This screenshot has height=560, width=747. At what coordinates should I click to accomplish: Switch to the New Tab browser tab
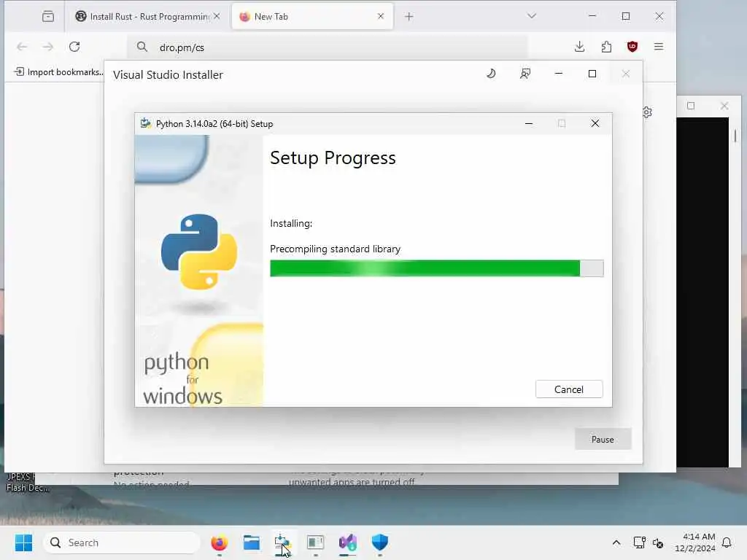(x=312, y=17)
